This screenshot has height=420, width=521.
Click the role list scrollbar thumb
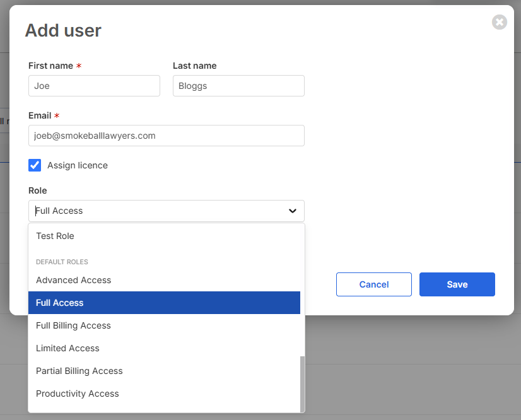(x=302, y=384)
